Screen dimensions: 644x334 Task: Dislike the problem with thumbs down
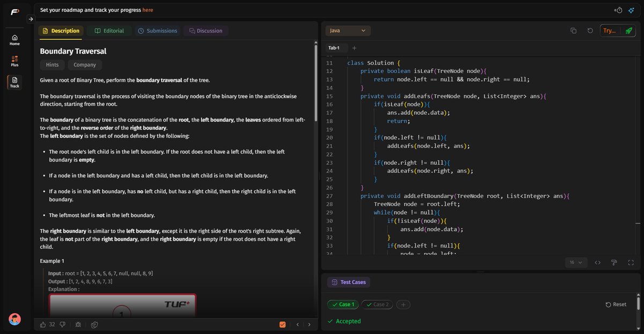coord(62,324)
